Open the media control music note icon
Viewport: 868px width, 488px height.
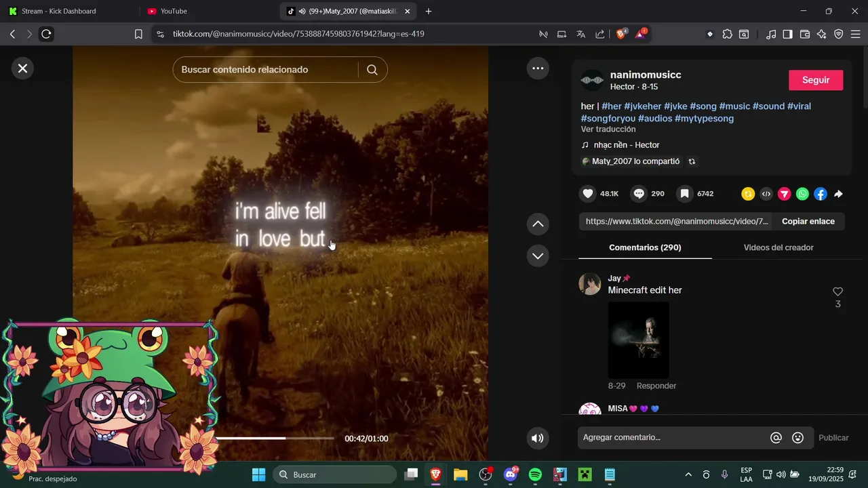(x=771, y=34)
